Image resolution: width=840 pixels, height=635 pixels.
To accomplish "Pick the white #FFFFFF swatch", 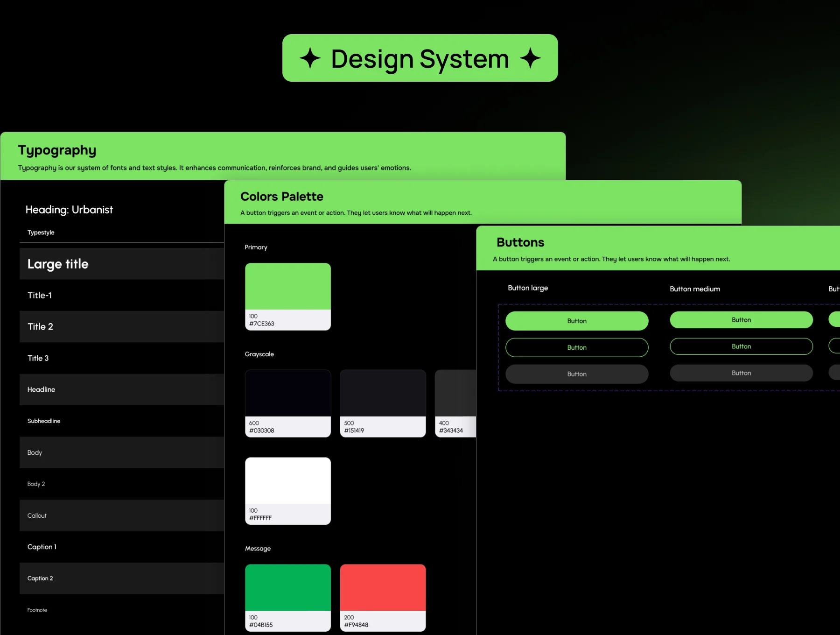I will [288, 491].
